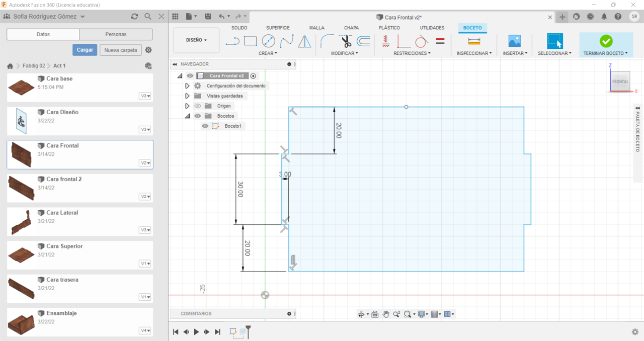Toggle visibility of Bocetos folder
This screenshot has height=341, width=644.
coord(198,116)
